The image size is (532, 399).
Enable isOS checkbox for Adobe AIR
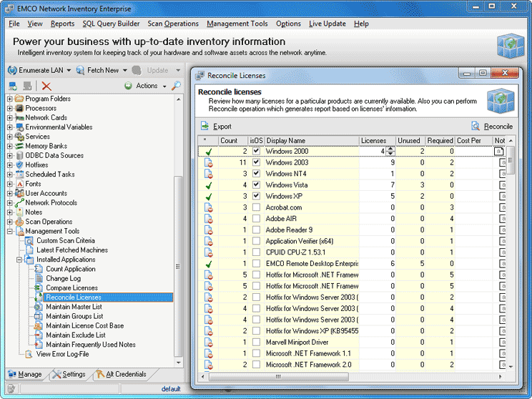[256, 219]
